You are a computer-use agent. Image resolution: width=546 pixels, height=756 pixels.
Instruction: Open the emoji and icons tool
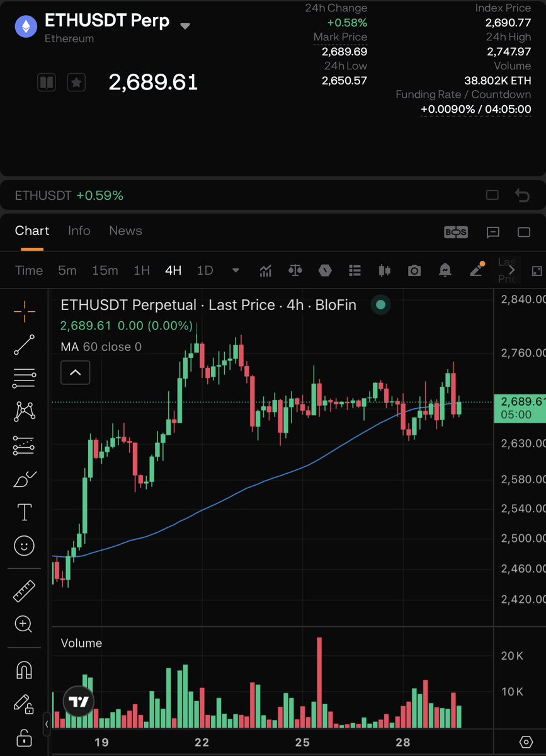(24, 546)
